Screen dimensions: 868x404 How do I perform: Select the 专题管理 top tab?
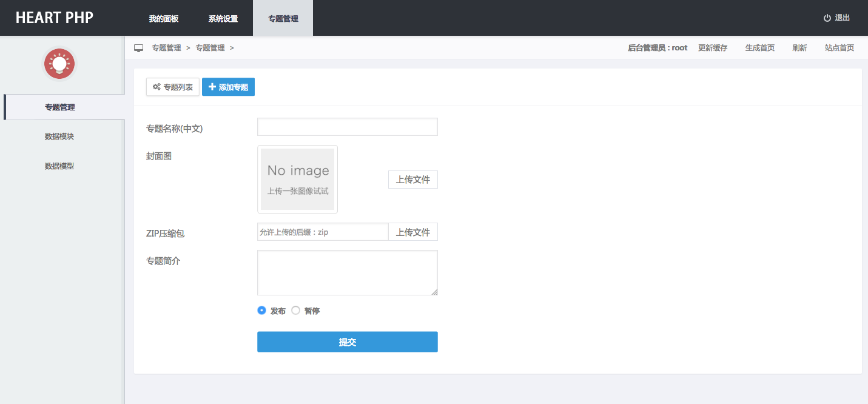[283, 18]
